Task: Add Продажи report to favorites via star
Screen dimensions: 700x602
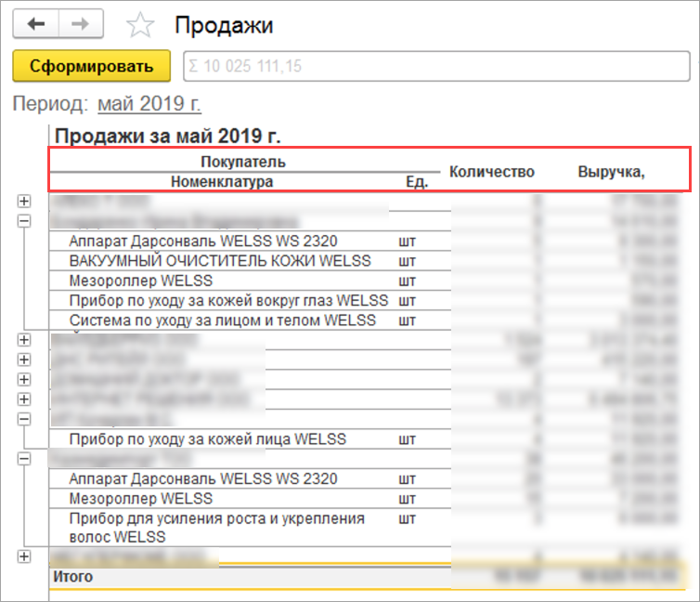Action: click(x=140, y=25)
